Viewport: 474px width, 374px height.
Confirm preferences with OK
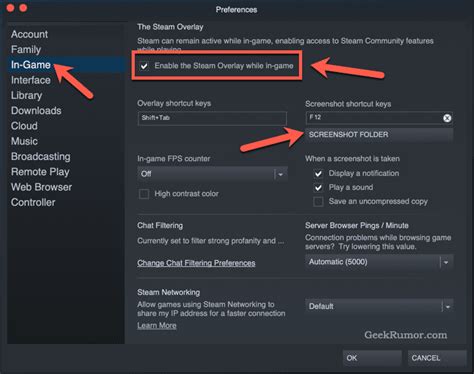click(372, 358)
